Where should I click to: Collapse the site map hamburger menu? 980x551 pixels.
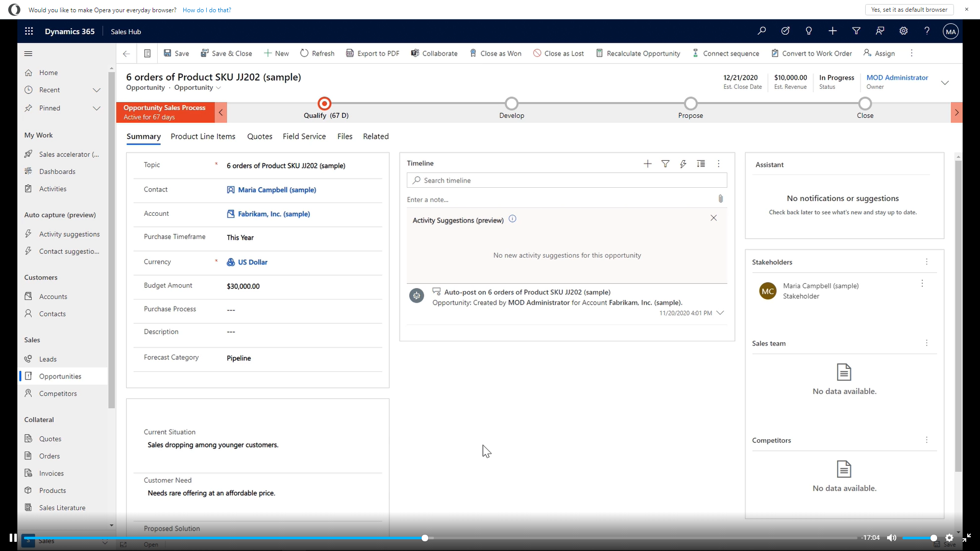tap(29, 54)
